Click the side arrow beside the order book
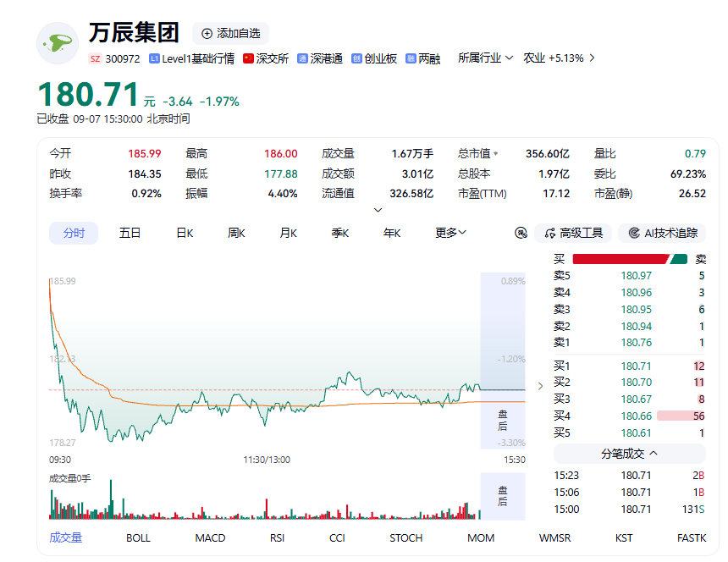This screenshot has width=728, height=562. pyautogui.click(x=540, y=386)
